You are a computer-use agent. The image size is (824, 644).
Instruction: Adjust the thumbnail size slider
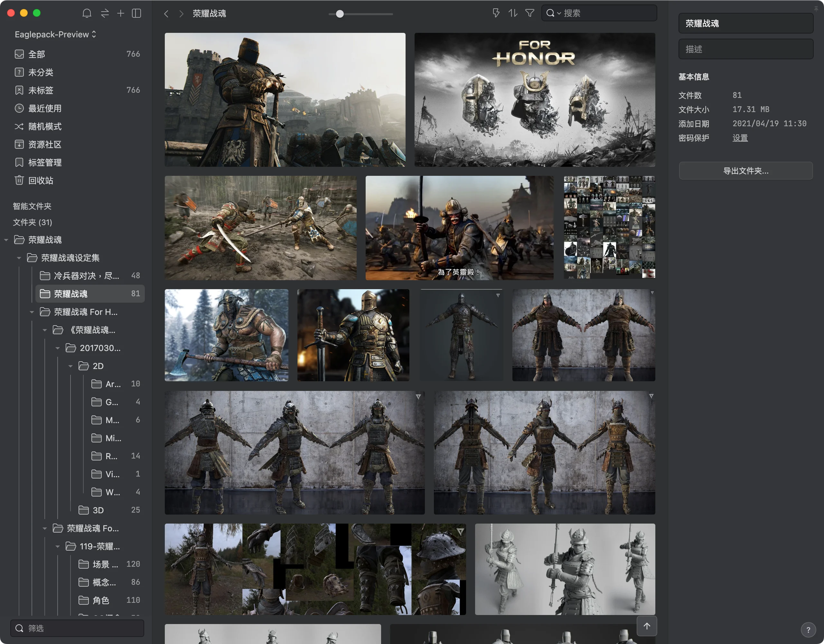[340, 14]
